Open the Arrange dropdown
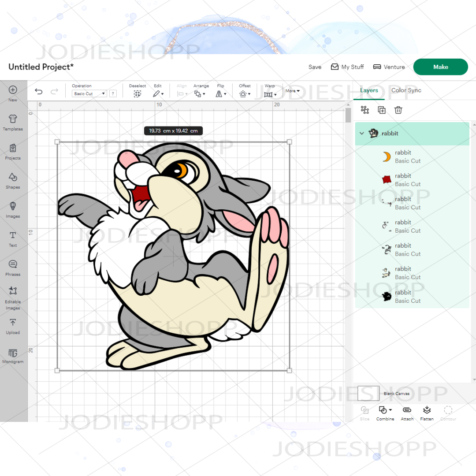The width and height of the screenshot is (476, 476). 200,94
